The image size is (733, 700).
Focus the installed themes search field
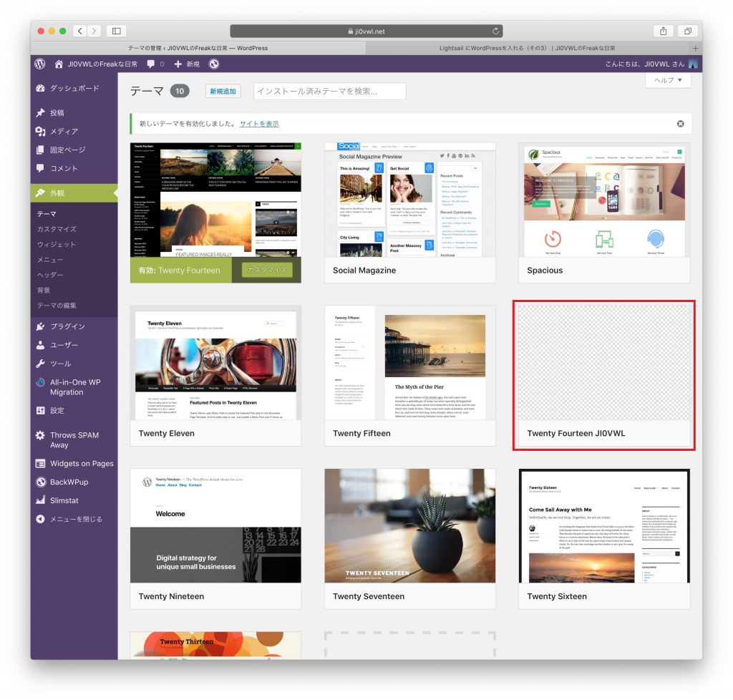[x=329, y=91]
